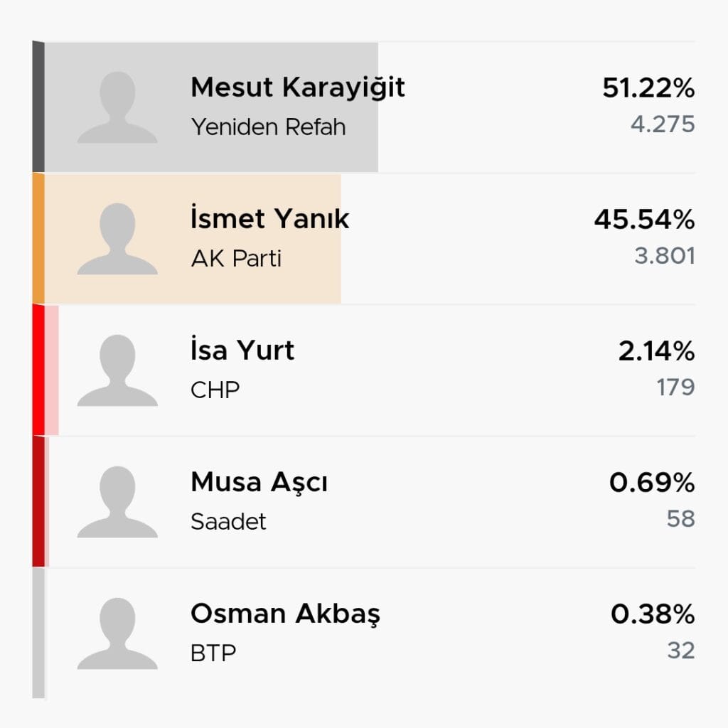The width and height of the screenshot is (728, 728).
Task: Click İsa Yurt's avatar silhouette
Action: point(117,370)
